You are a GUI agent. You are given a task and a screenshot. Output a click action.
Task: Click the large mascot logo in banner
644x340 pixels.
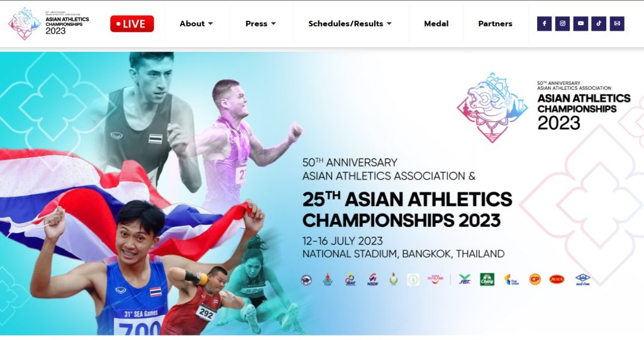click(x=492, y=107)
